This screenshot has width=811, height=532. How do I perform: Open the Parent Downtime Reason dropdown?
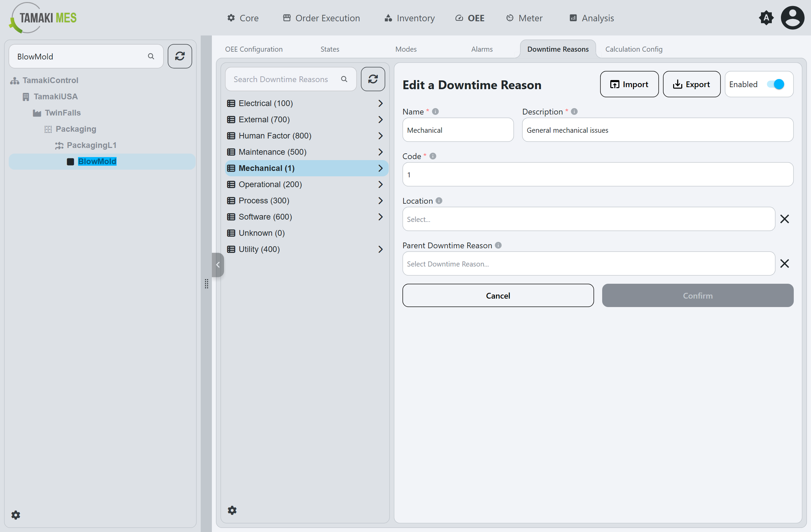589,263
